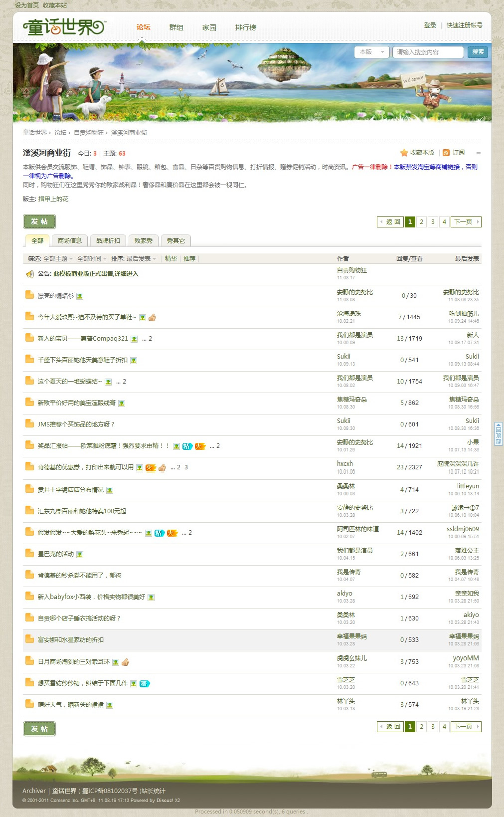Open the folder icon for 漂亮的蝙蝠衫
Screen dimensions: 504x817
click(x=30, y=295)
